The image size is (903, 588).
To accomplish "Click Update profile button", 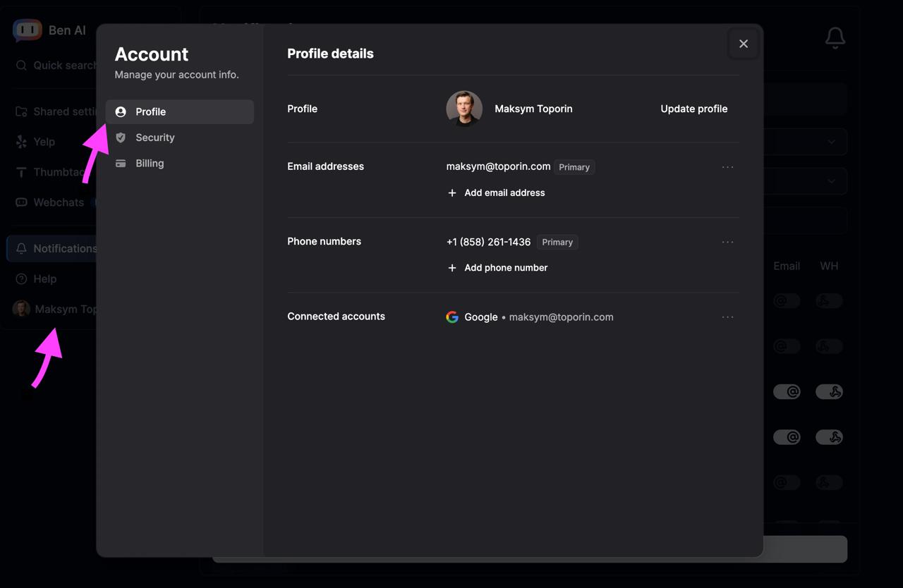I will [693, 109].
